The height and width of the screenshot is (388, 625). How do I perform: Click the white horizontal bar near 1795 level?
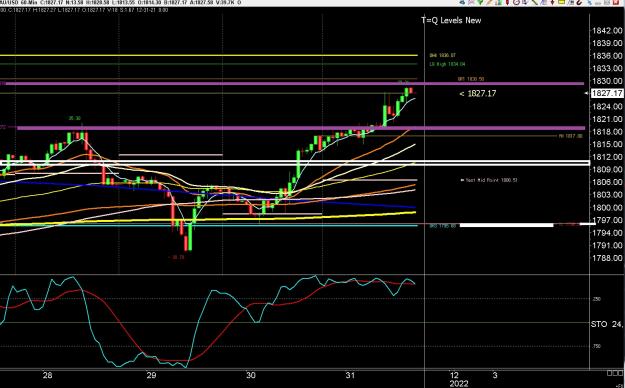coord(506,225)
